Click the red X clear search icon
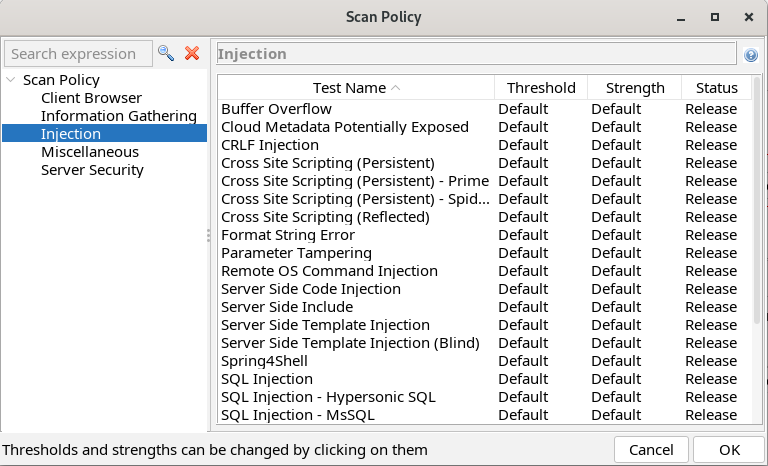 [192, 54]
